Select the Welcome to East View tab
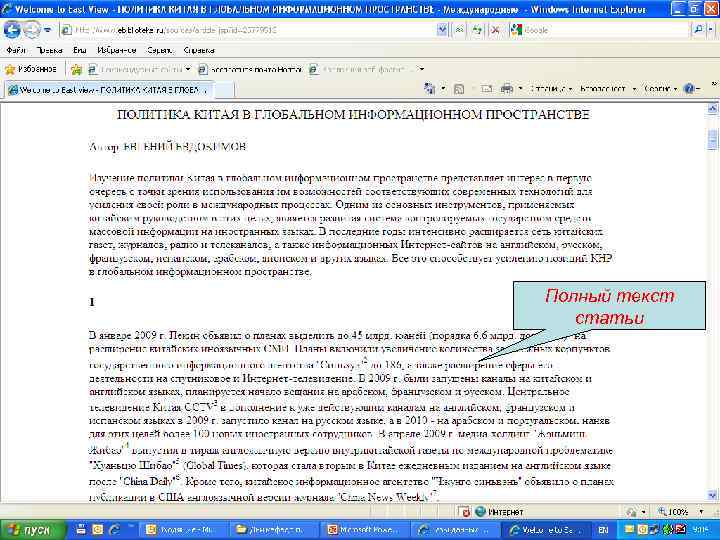 click(109, 90)
